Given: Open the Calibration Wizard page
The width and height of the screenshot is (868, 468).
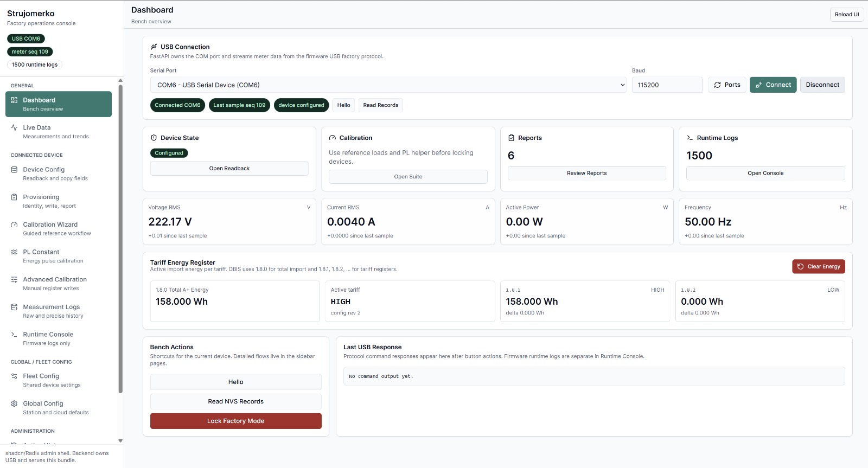Looking at the screenshot, I should (x=59, y=228).
